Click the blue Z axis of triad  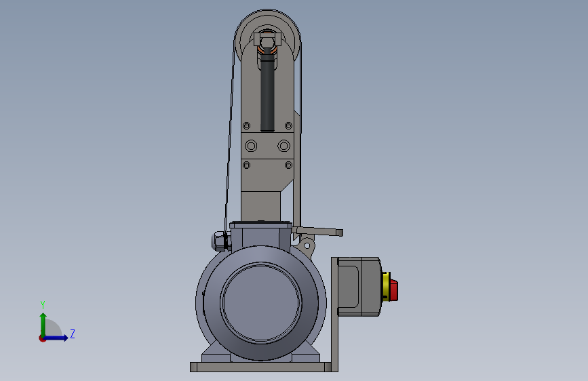click(x=57, y=338)
